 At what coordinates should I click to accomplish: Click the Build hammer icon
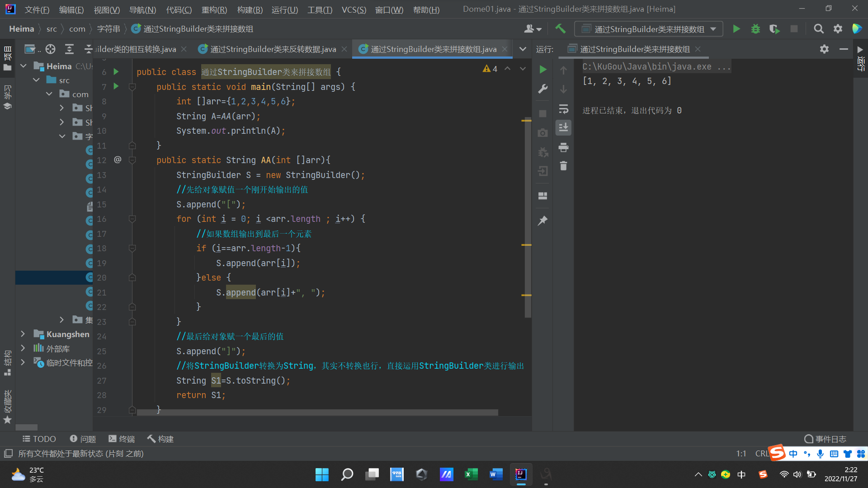pyautogui.click(x=560, y=29)
